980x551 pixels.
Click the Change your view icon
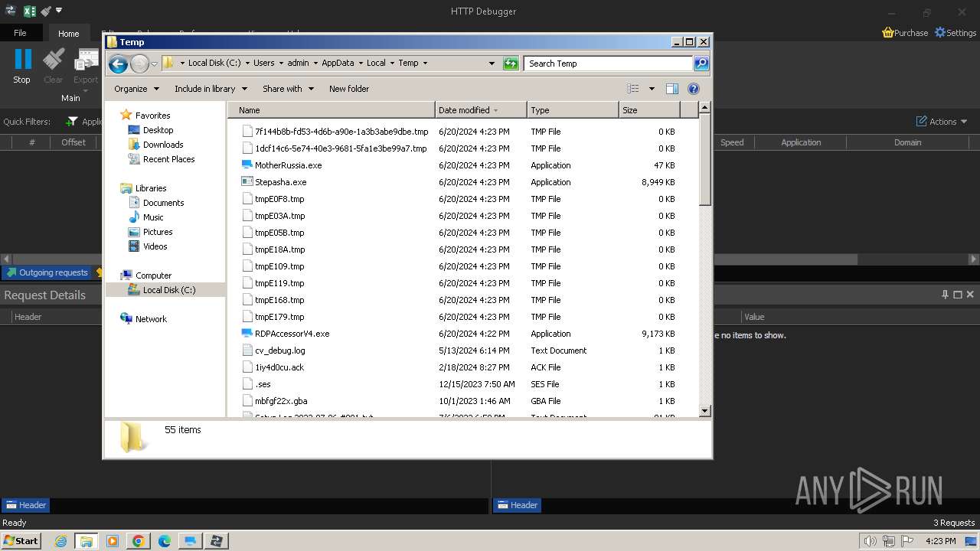point(633,89)
